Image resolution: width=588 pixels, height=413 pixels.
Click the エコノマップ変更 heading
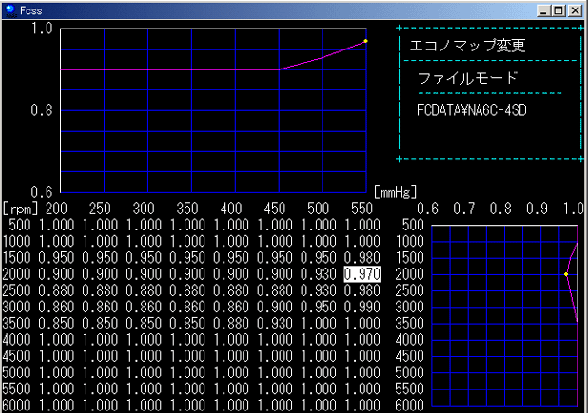(x=467, y=45)
